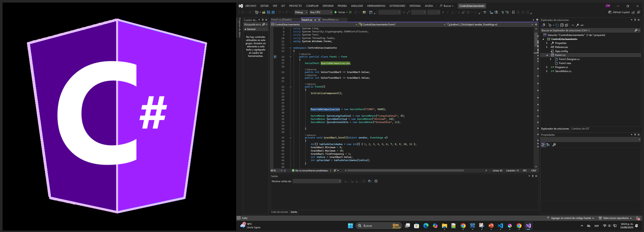The height and width of the screenshot is (232, 644).
Task: Toggle the bookmark icon in the toolbar
Action: pyautogui.click(x=513, y=12)
